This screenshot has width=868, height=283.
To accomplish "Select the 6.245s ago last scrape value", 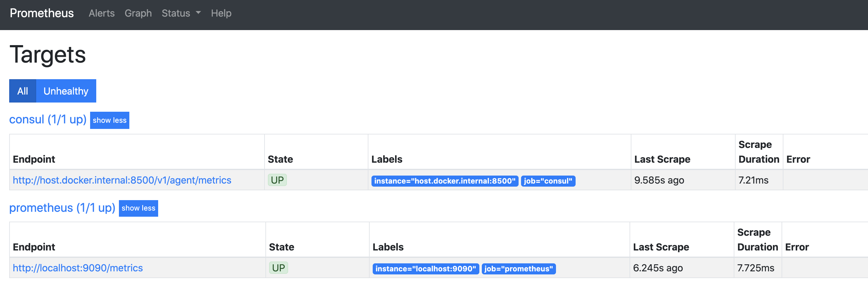I will pyautogui.click(x=658, y=268).
